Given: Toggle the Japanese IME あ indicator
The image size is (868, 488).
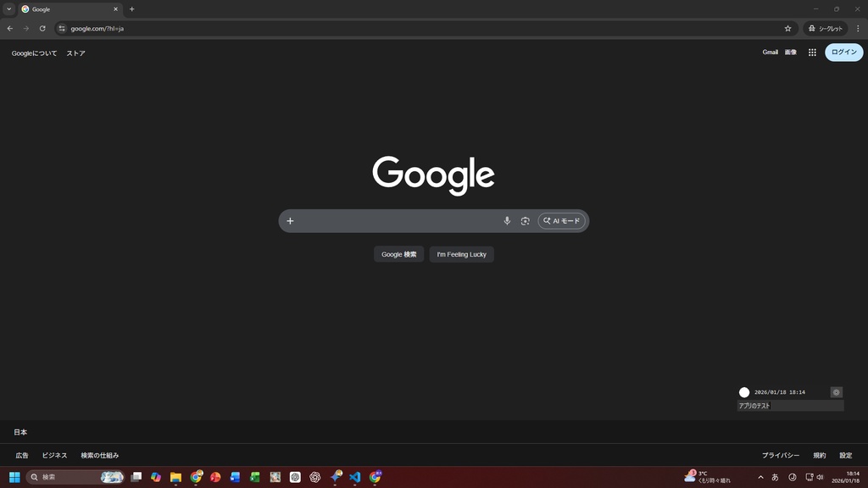Looking at the screenshot, I should 775,477.
